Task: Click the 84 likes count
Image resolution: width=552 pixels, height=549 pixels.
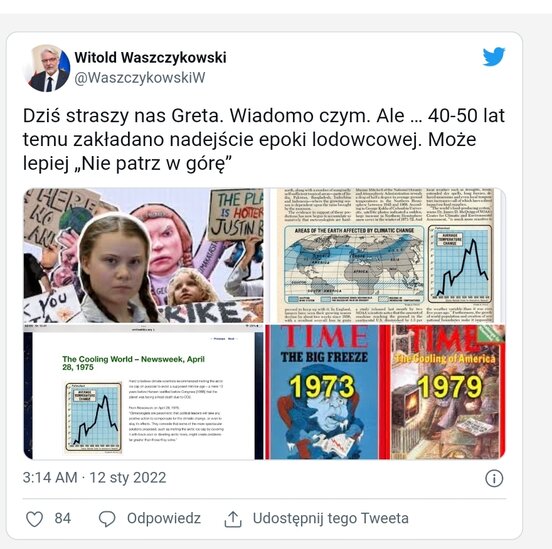Action: [63, 518]
